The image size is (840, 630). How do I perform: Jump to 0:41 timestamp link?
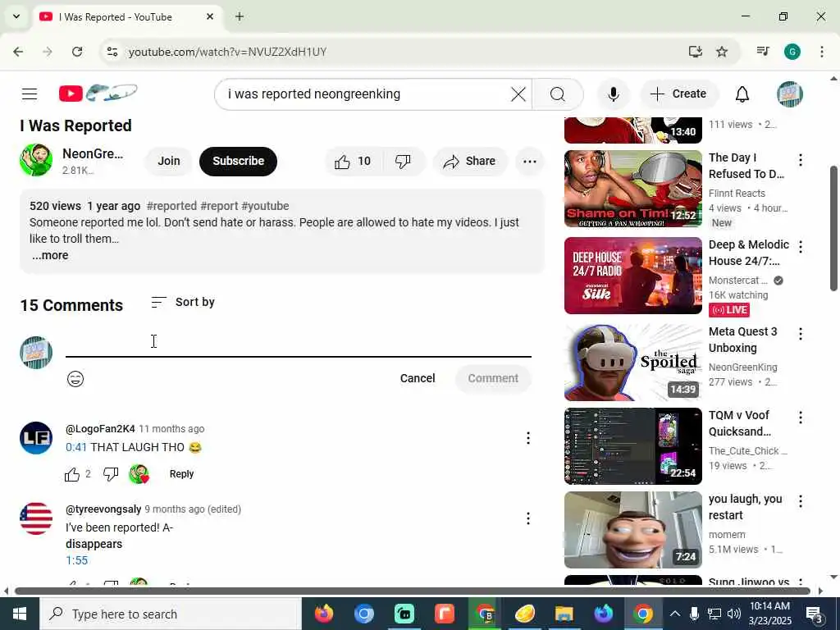[76, 447]
